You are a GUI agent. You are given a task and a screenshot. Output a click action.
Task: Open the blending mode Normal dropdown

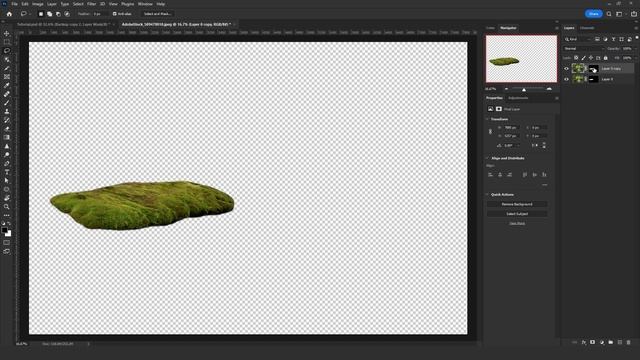coord(584,49)
